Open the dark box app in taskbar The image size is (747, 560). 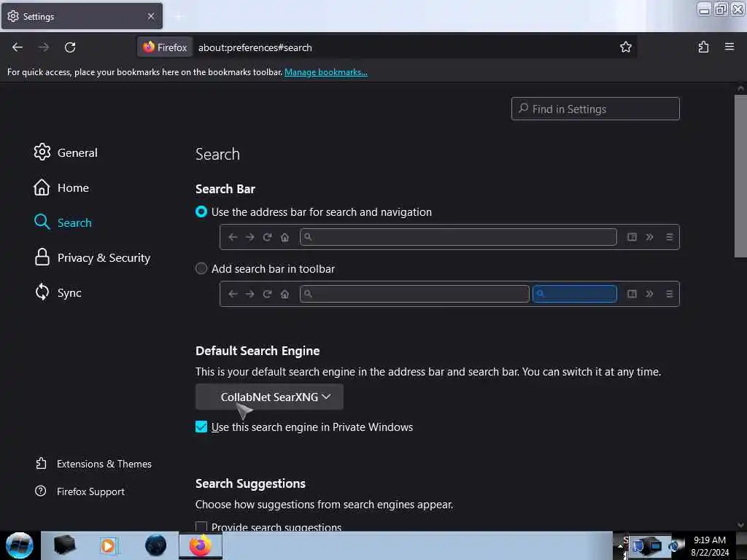pos(65,545)
